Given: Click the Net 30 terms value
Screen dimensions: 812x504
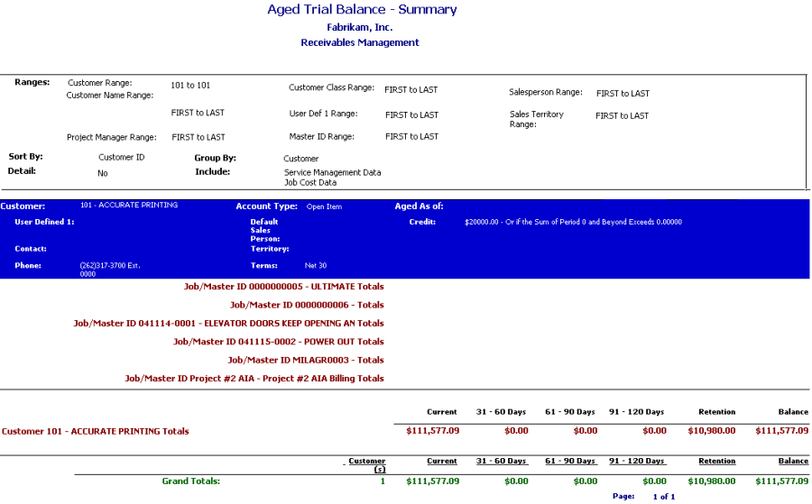Looking at the screenshot, I should coord(316,266).
